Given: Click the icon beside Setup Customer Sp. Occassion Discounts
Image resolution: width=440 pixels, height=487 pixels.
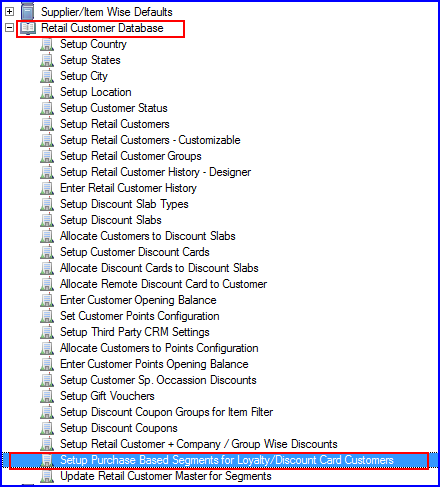Looking at the screenshot, I should coord(47,380).
